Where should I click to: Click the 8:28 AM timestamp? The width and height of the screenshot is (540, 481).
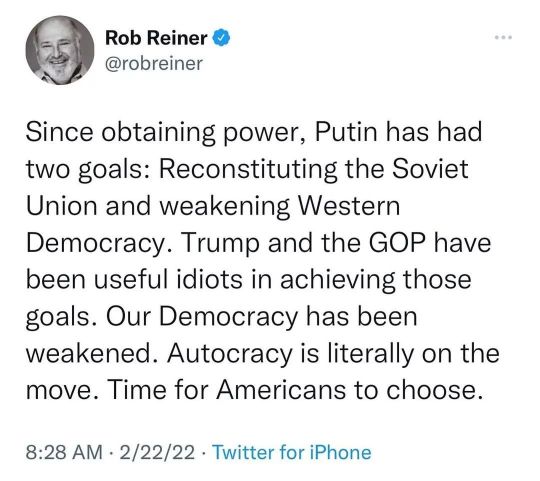click(x=64, y=452)
